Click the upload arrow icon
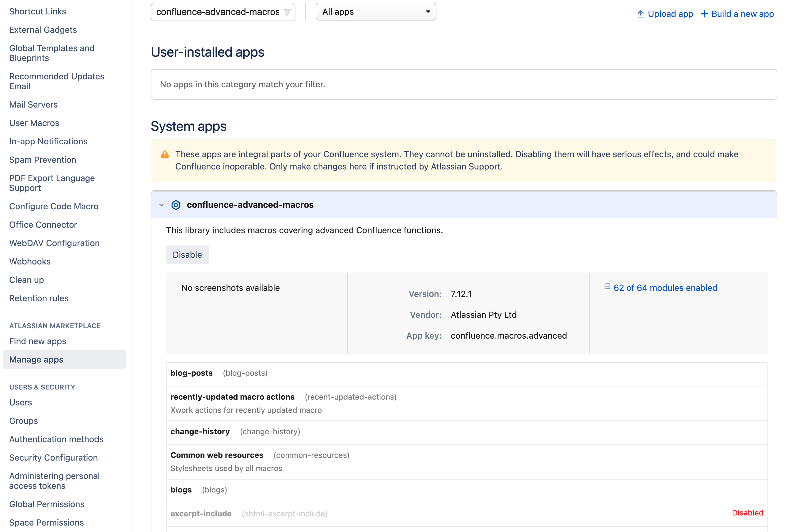Viewport: 799px width, 532px height. (640, 14)
